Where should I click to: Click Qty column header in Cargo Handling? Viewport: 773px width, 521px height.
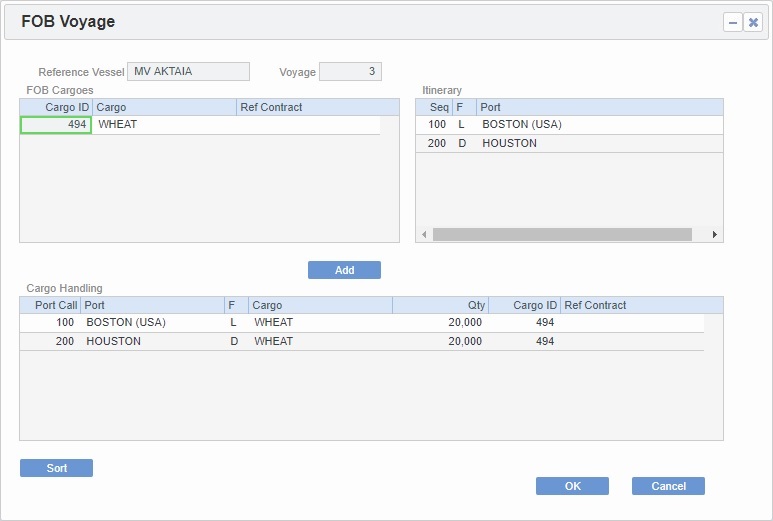[440, 305]
